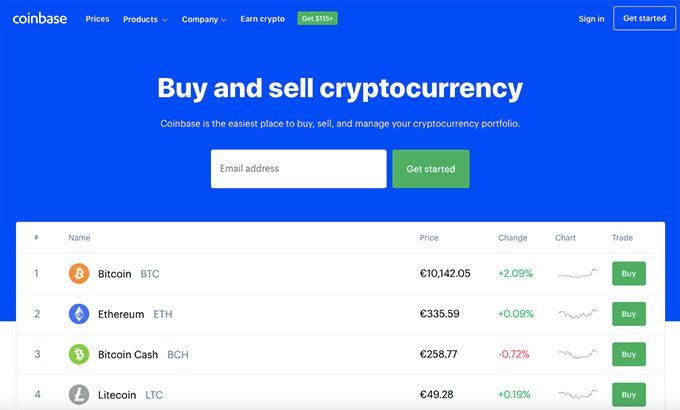View the Bitcoin Cash sparkline chart
Viewport: 680px width, 410px height.
coord(577,354)
